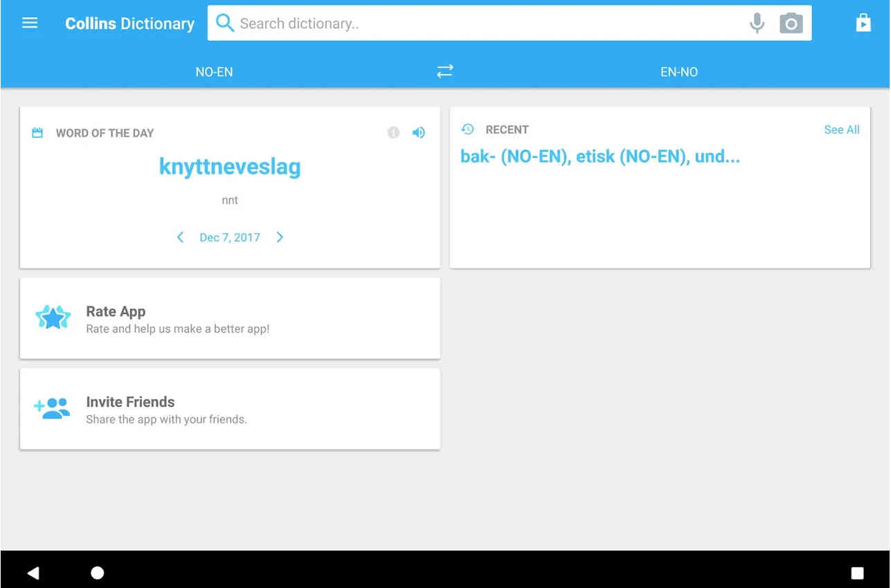Click the RECENT heading label
Screen dimensions: 891x588
[x=507, y=129]
